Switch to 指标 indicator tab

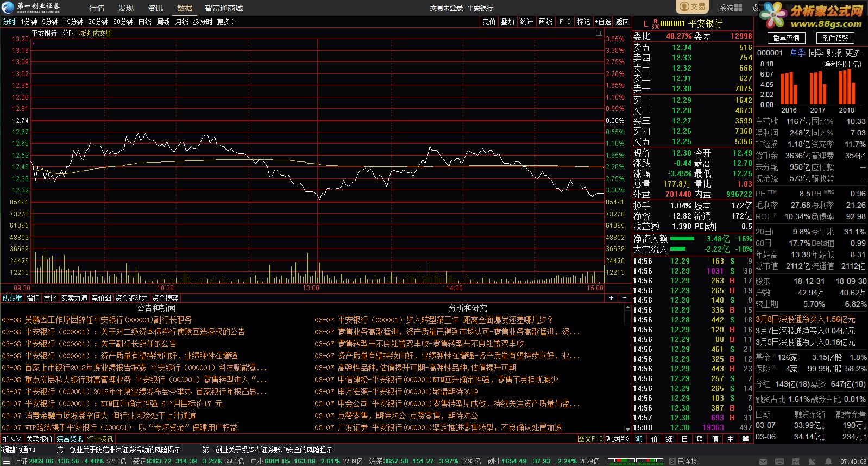tap(33, 298)
